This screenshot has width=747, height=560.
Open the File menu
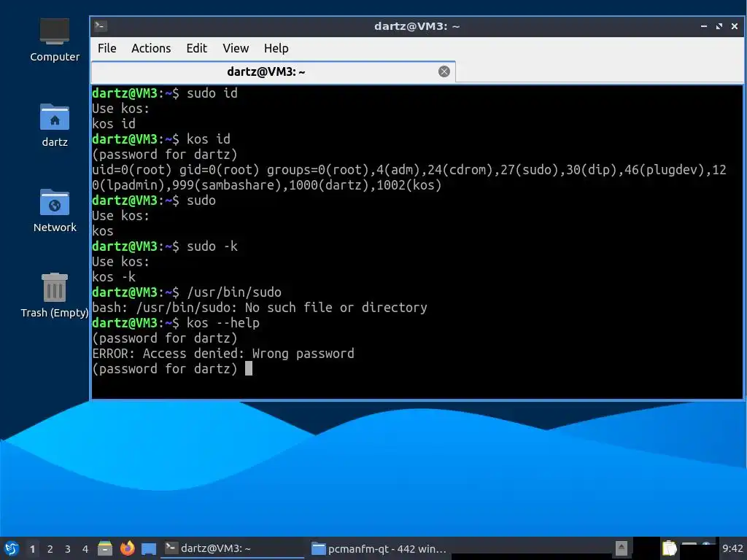[x=107, y=48]
